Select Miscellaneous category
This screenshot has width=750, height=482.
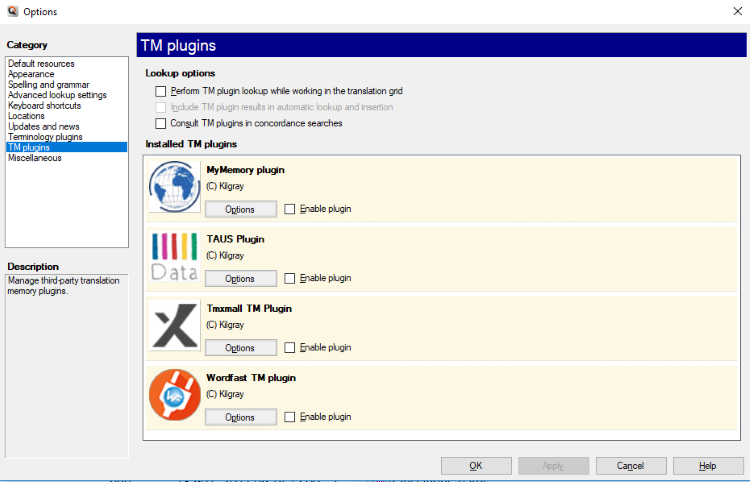(66, 158)
